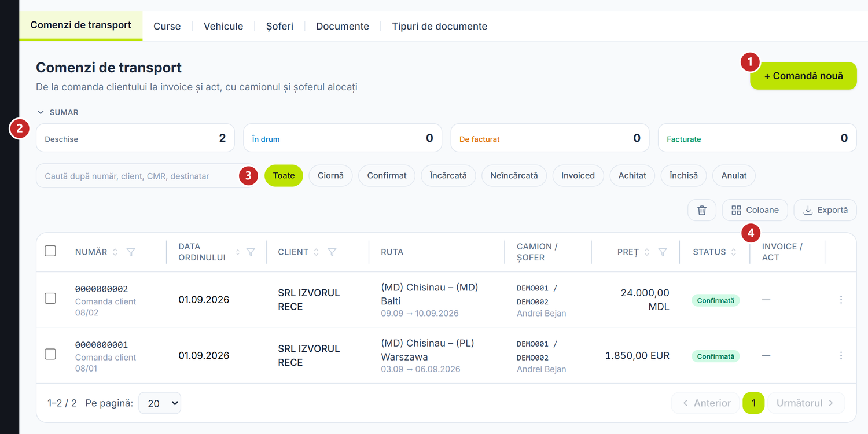Open filter icon for Data ordinului column

click(x=251, y=252)
